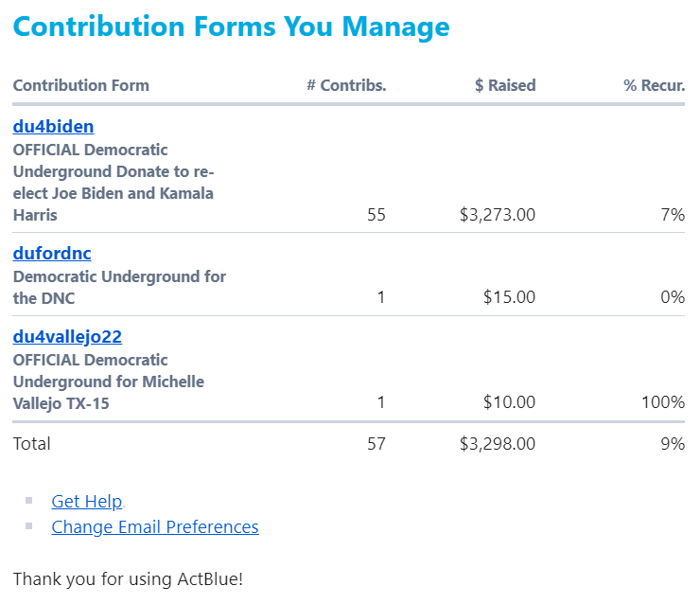Image resolution: width=700 pixels, height=604 pixels.
Task: Select the $3,273.00 raised amount
Action: 498,215
